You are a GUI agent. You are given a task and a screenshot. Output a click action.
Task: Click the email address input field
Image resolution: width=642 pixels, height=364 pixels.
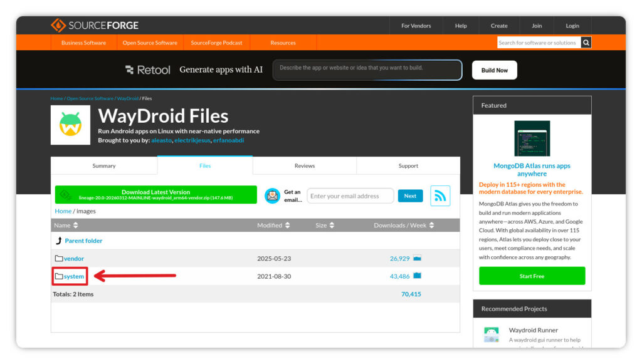pos(350,196)
